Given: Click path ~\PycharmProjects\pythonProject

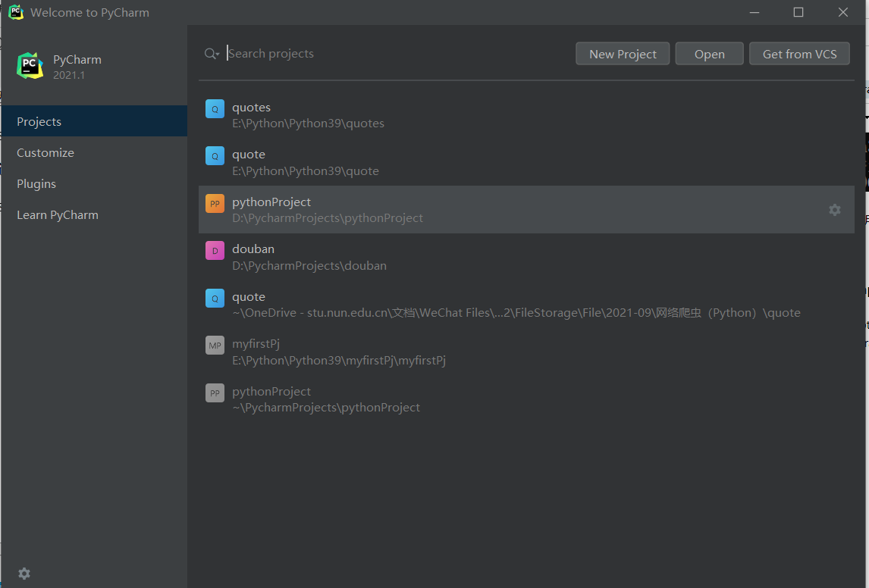Looking at the screenshot, I should coord(326,408).
